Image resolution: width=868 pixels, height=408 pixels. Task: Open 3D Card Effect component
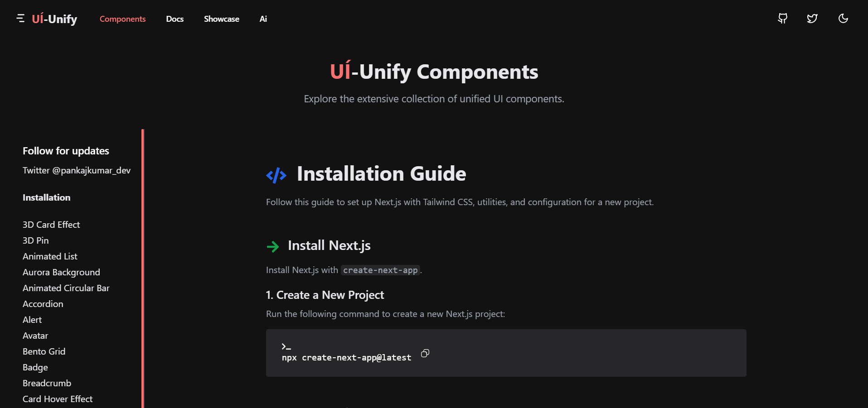pyautogui.click(x=51, y=225)
